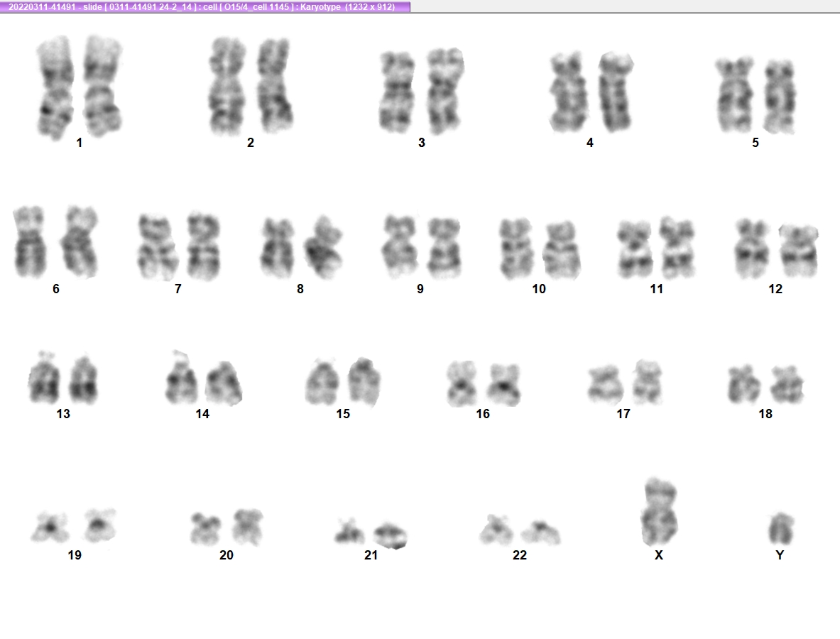Select the chromosome 2 pair image
Viewport: 840px width, 639px height.
coord(250,86)
